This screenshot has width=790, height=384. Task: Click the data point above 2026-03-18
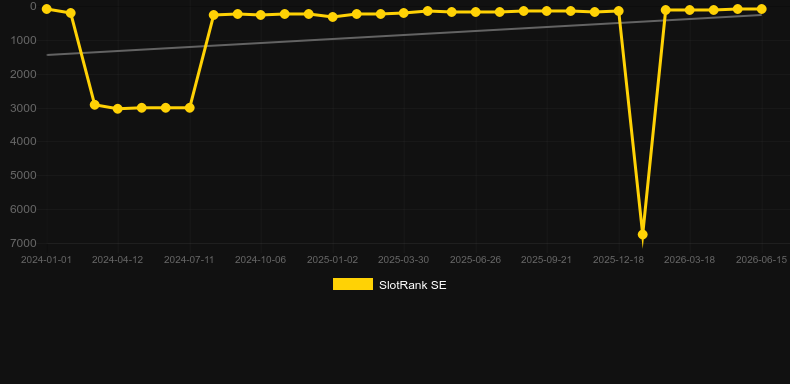point(689,10)
